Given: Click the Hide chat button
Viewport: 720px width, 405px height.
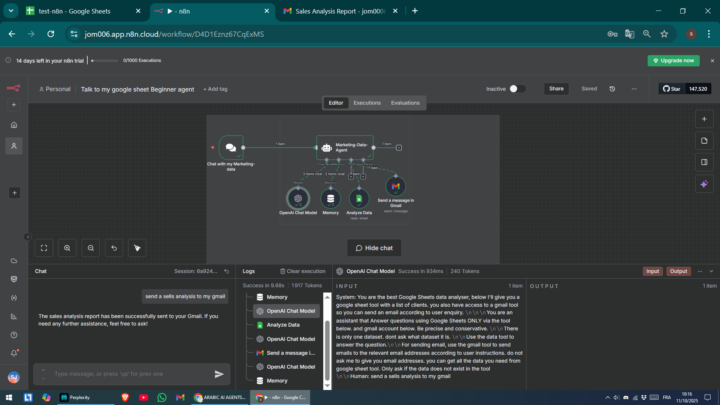Looking at the screenshot, I should click(374, 248).
